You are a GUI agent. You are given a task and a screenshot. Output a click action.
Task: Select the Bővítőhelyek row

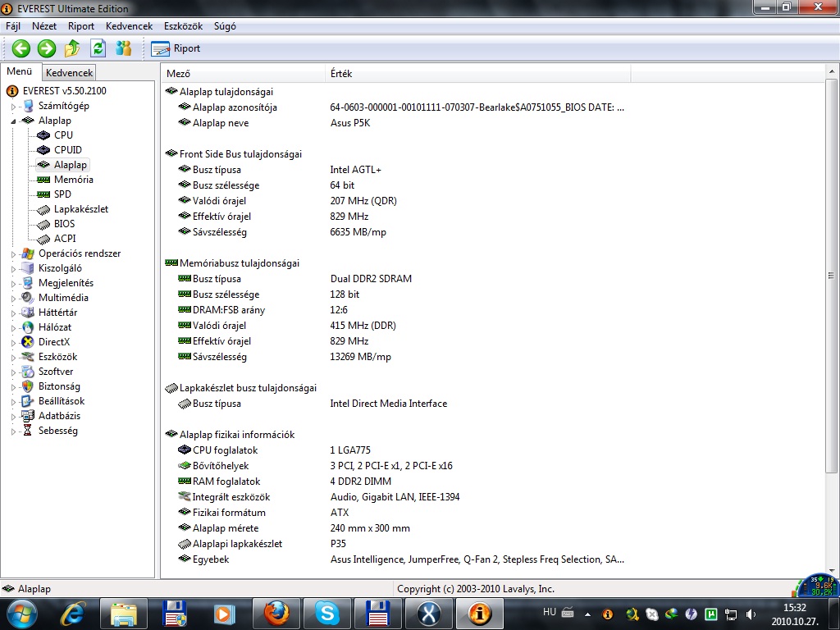(402, 466)
